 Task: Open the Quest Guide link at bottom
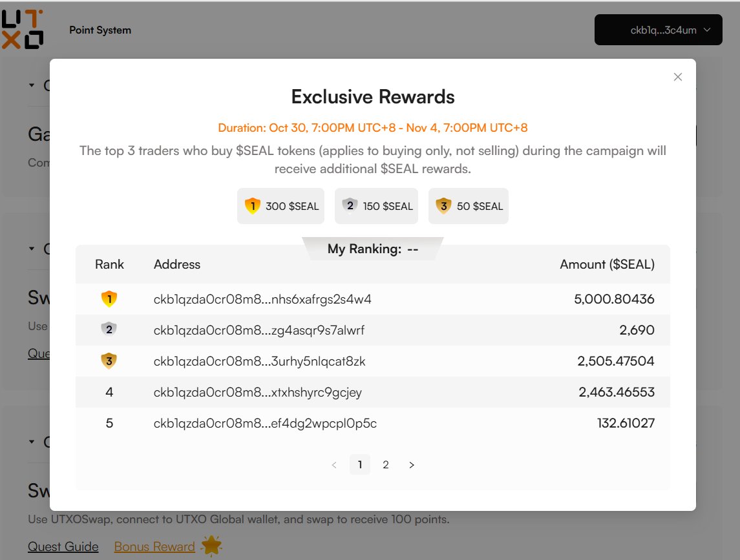[x=63, y=546]
